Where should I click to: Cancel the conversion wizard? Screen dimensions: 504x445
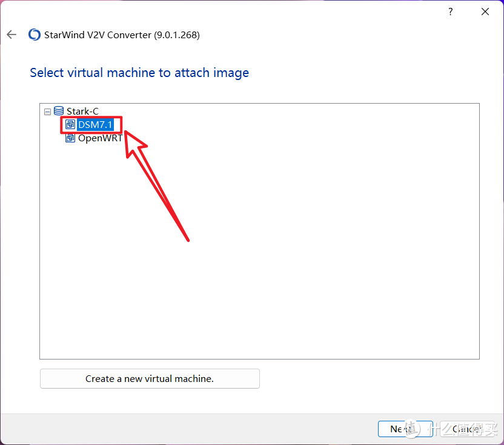pos(466,429)
